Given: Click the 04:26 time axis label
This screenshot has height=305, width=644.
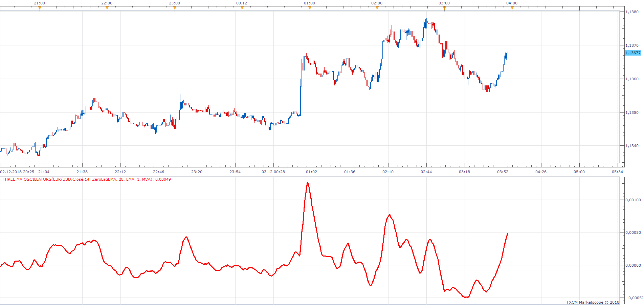Looking at the screenshot, I should tap(541, 172).
